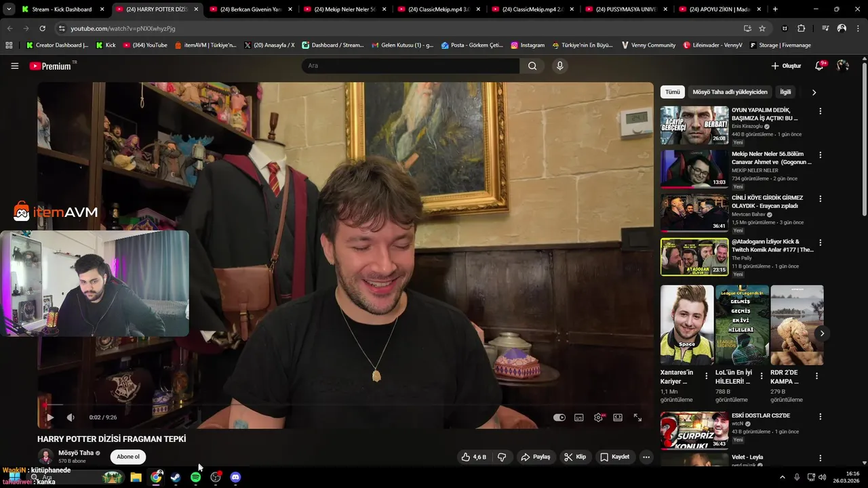
Task: Play the video
Action: tap(50, 418)
